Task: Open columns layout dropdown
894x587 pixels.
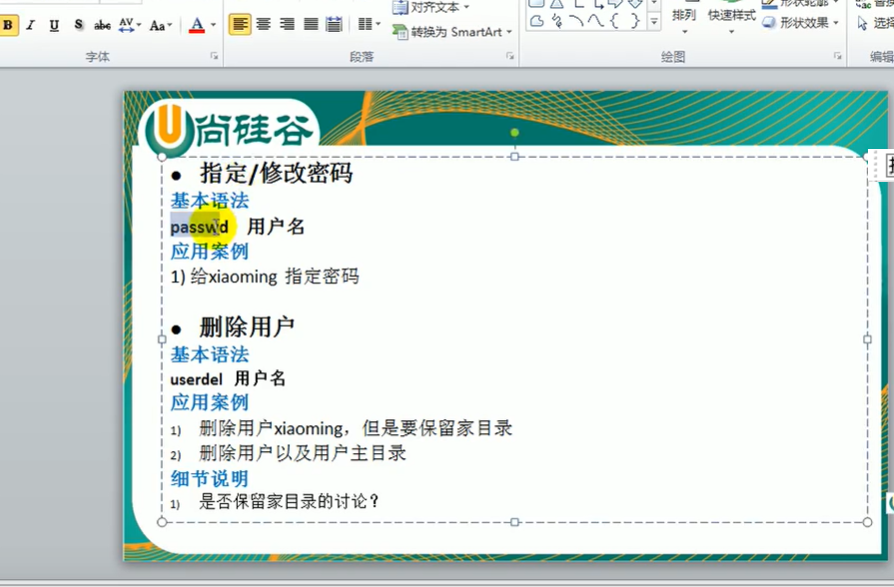Action: tap(369, 25)
